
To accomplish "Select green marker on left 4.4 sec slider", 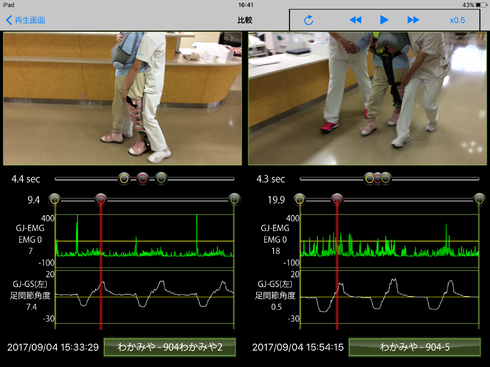I will 161,179.
